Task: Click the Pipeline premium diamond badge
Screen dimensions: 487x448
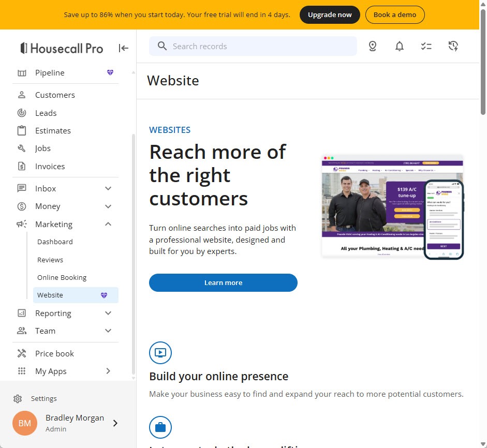Action: click(110, 72)
